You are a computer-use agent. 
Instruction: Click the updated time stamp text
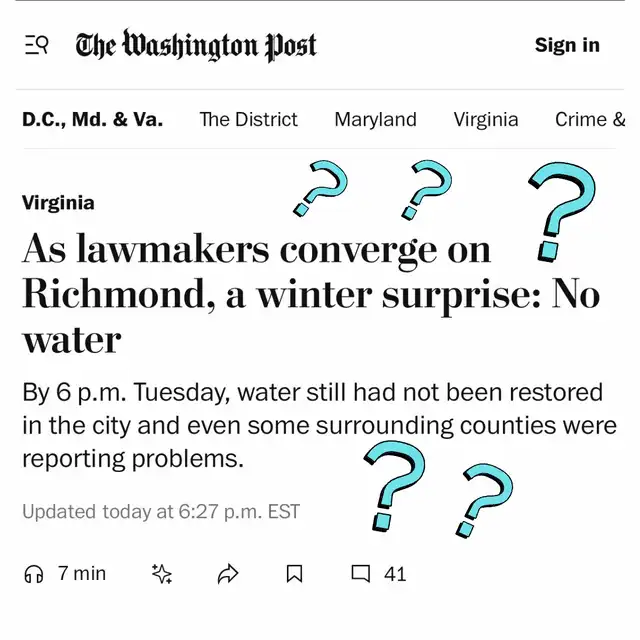(161, 511)
